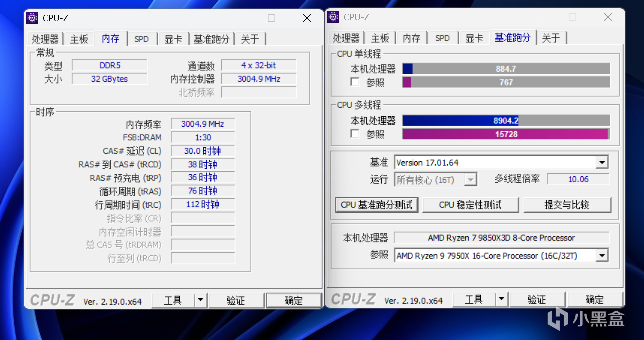The width and height of the screenshot is (644, 340).
Task: Click 通道数 4 x 32-bit field
Action: [259, 65]
